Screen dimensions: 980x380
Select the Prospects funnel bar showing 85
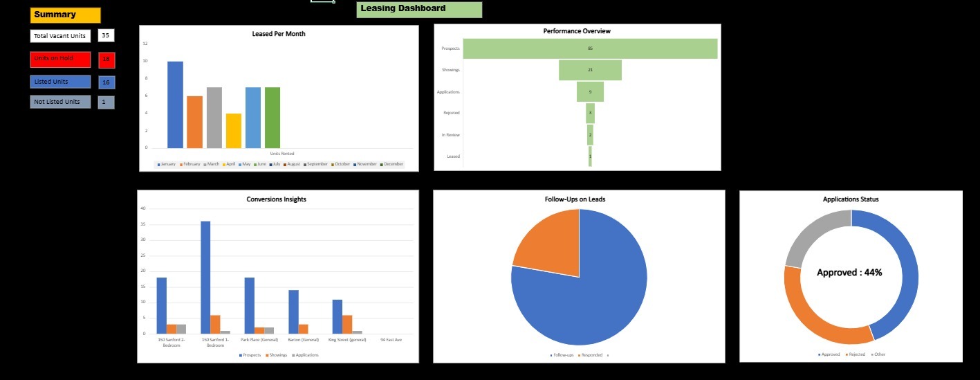tap(590, 48)
